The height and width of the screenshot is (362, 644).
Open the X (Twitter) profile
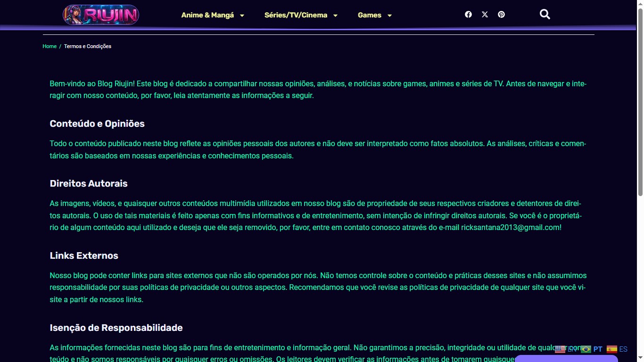485,14
